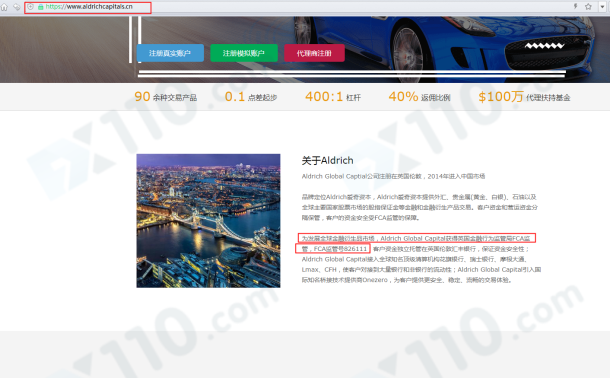Image resolution: width=610 pixels, height=378 pixels.
Task: Click the green register demo account button
Action: (x=244, y=53)
